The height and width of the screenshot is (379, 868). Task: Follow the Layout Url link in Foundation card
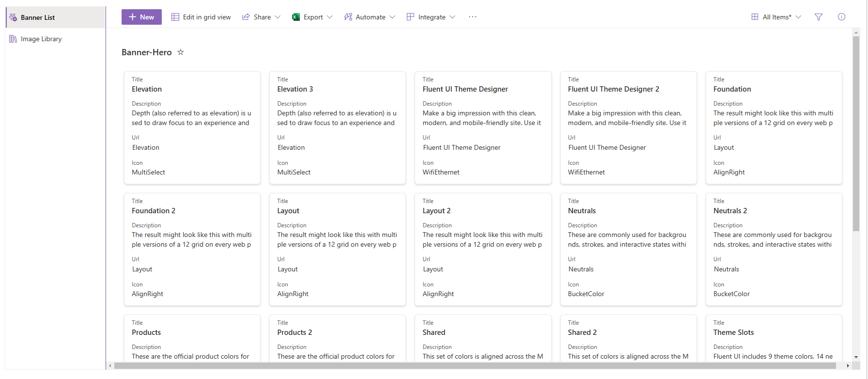point(724,147)
